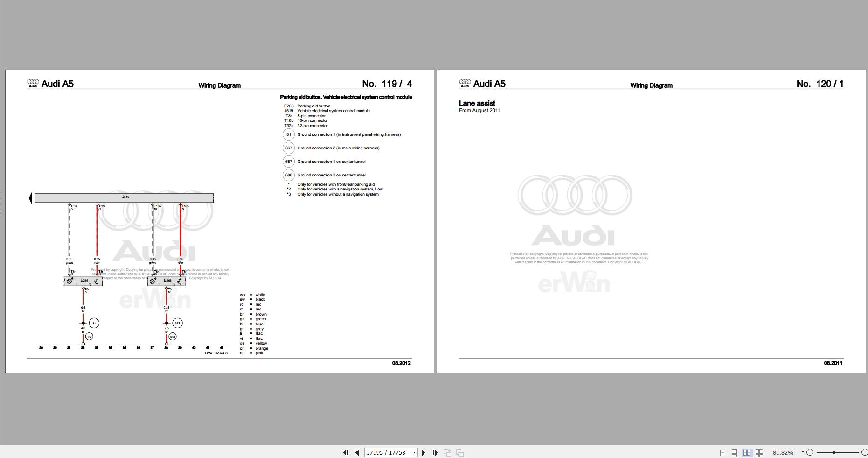Screen dimensions: 868x458
Task: Click 'Ground connection 1 on center tunnel' text
Action: click(x=332, y=162)
